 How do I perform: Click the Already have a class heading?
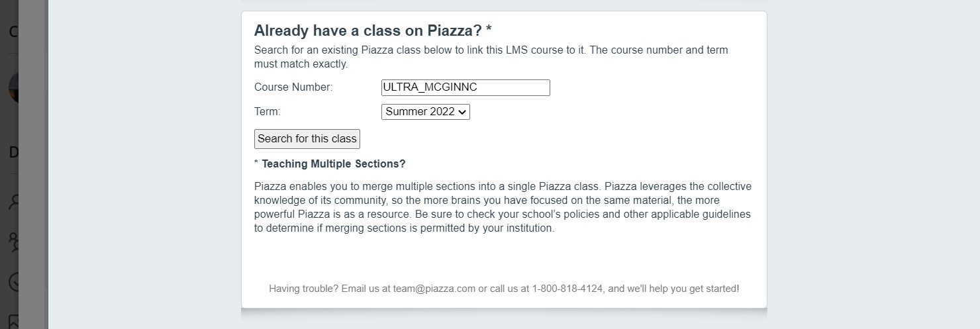point(373,30)
